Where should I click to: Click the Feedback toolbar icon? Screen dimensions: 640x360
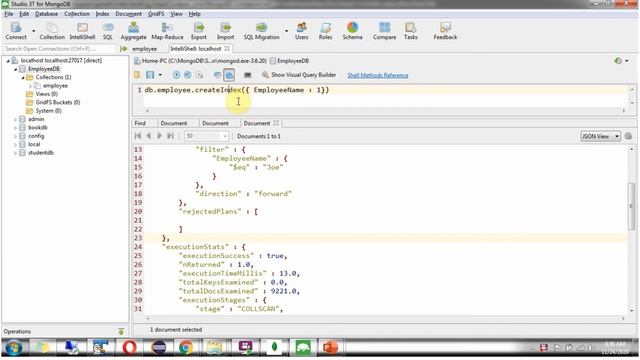coord(445,31)
